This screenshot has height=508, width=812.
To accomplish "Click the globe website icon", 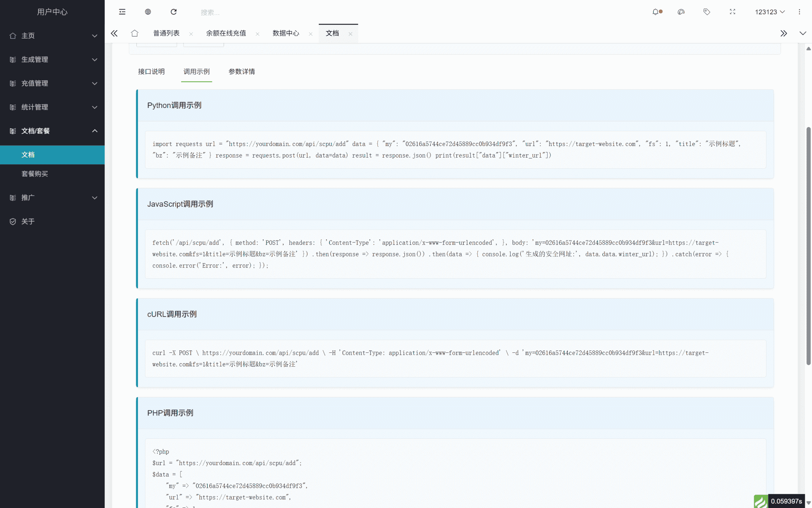I will [148, 12].
